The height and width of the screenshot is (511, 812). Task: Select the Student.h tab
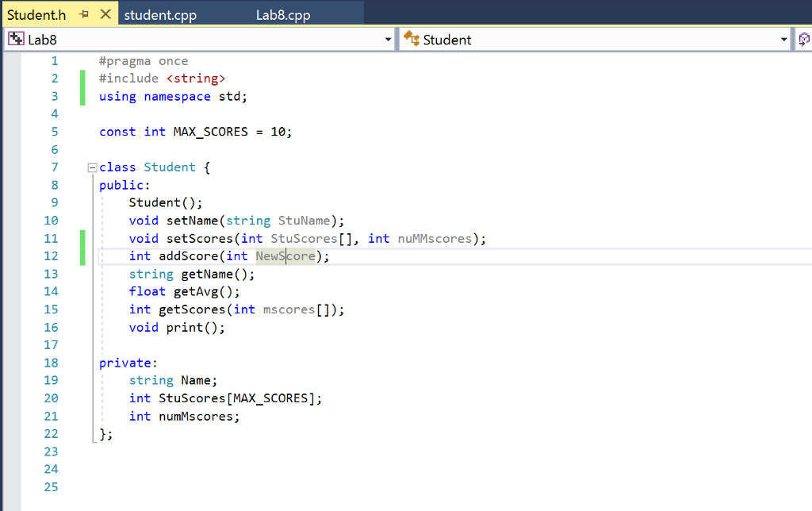(36, 13)
